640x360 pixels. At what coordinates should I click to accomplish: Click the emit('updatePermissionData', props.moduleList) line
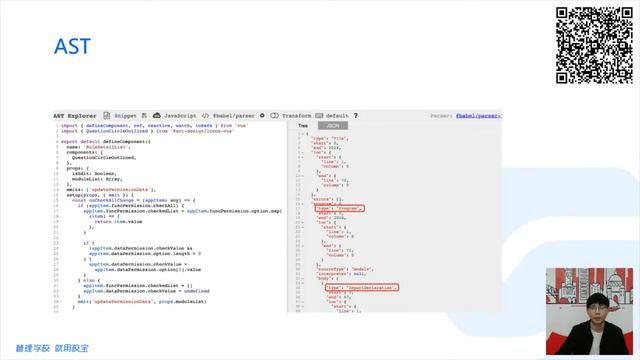142,302
